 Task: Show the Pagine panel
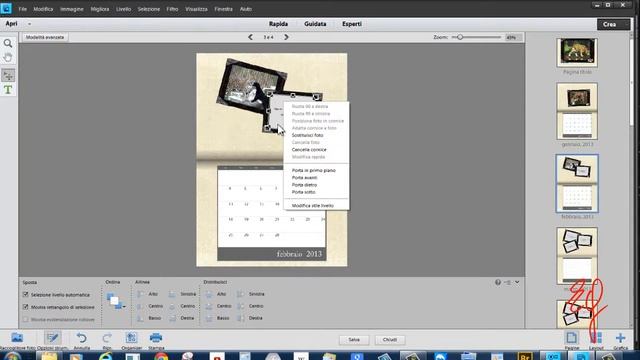point(571,340)
